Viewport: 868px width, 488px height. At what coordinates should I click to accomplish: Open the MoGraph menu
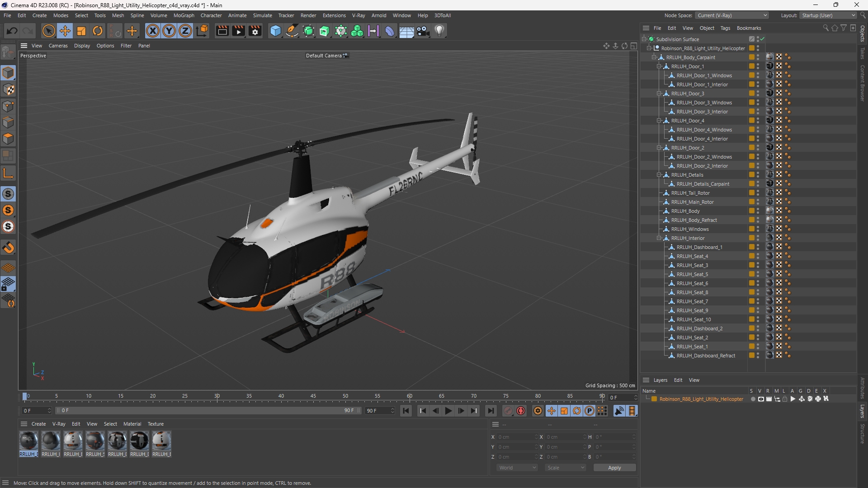tap(184, 15)
